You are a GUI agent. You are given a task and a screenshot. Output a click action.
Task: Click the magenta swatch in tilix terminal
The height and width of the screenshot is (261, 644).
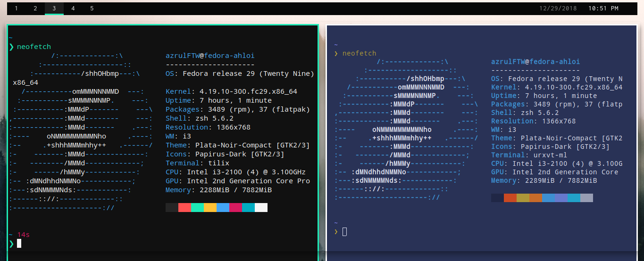pos(235,208)
